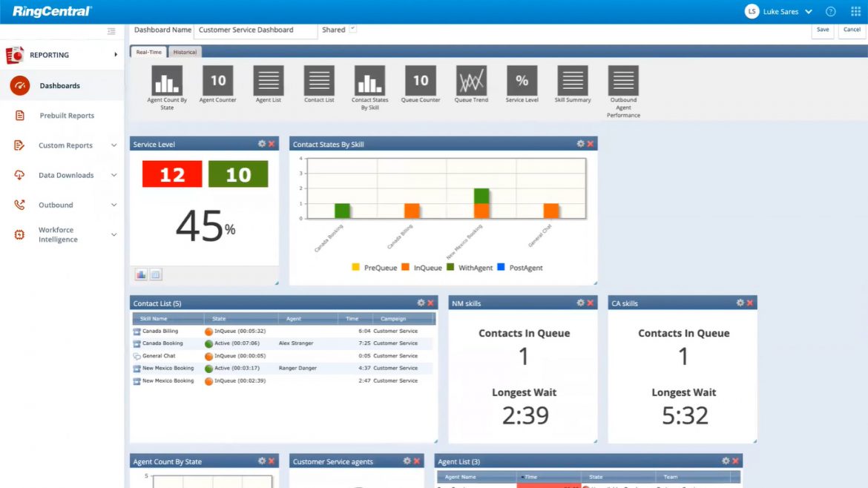Save the Customer Service Dashboard
The height and width of the screenshot is (488, 868).
(822, 30)
